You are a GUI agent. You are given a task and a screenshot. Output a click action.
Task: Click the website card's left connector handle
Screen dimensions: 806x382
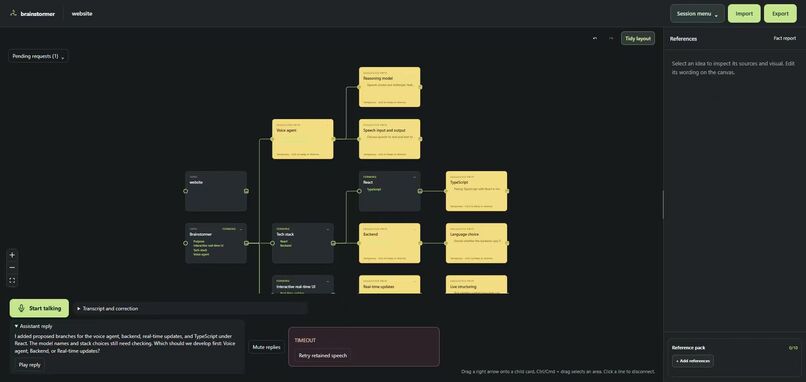(186, 191)
